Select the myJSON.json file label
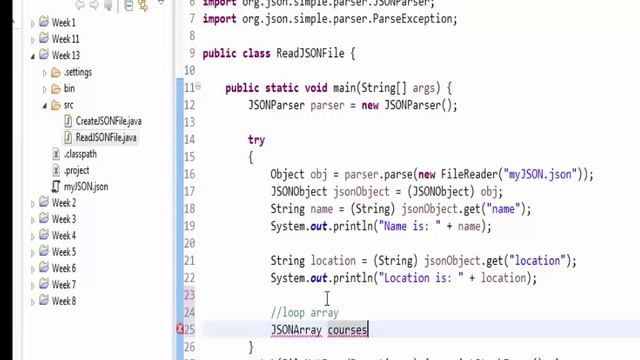 tap(86, 187)
